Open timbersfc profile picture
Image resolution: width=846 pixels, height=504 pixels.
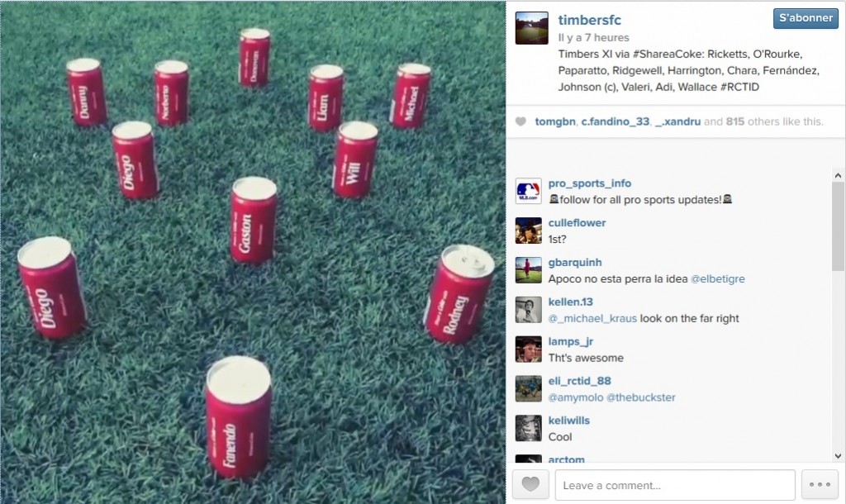(x=531, y=28)
